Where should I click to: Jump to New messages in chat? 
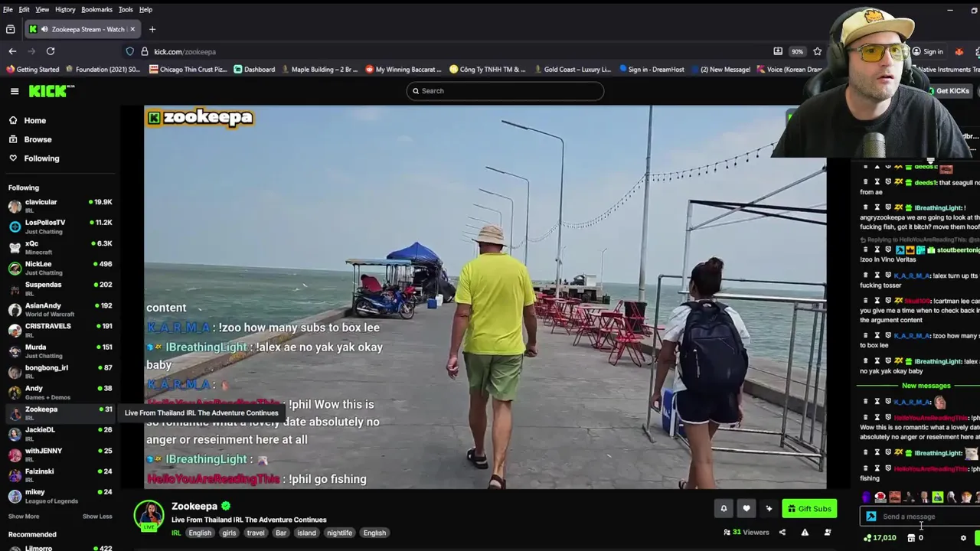coord(926,386)
